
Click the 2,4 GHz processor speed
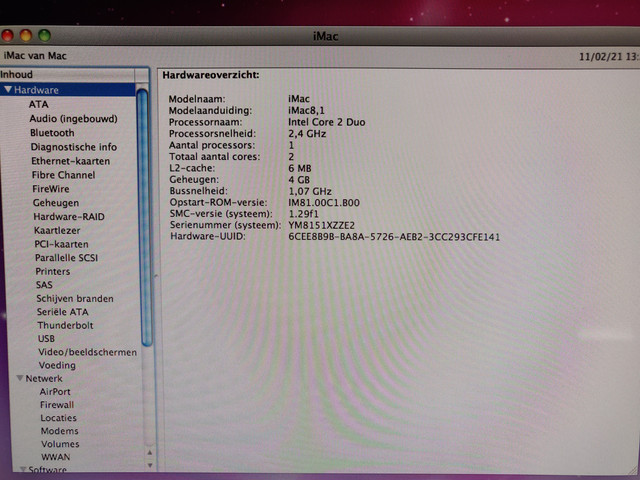point(307,134)
